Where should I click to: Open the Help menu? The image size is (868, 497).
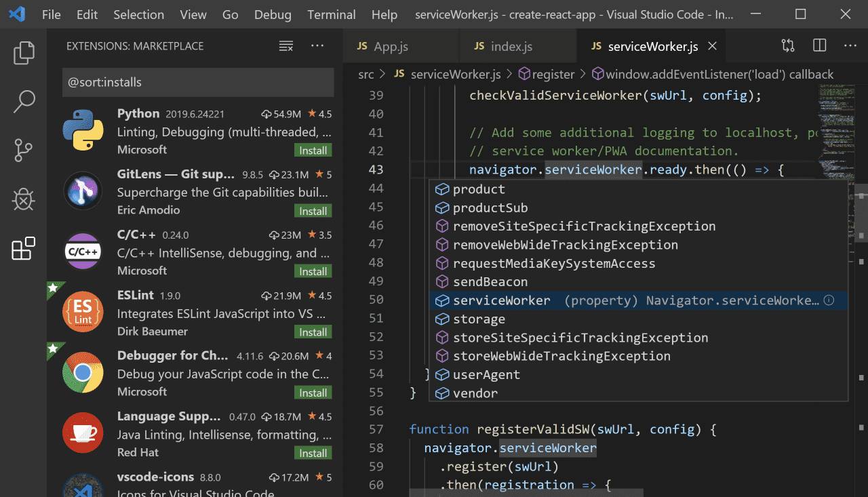pyautogui.click(x=384, y=14)
